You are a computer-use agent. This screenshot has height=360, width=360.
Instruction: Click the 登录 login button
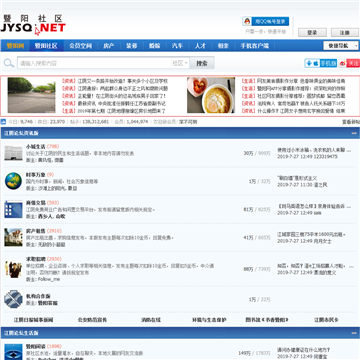312,32
